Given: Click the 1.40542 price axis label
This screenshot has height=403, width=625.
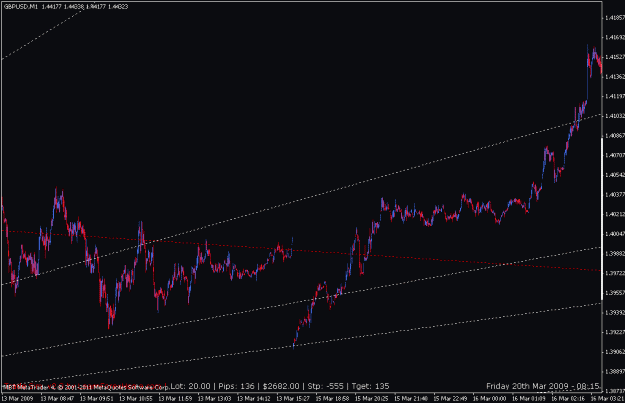Looking at the screenshot, I should [615, 175].
